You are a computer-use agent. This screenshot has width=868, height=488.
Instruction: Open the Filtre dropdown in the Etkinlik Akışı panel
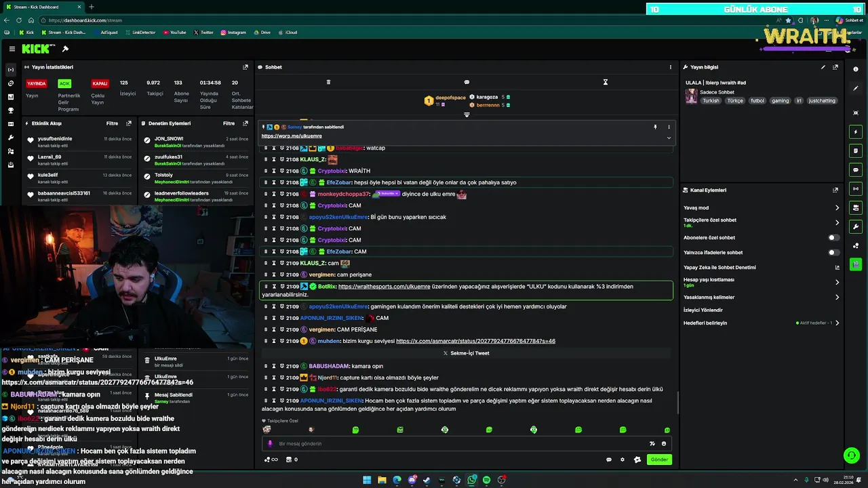[112, 123]
